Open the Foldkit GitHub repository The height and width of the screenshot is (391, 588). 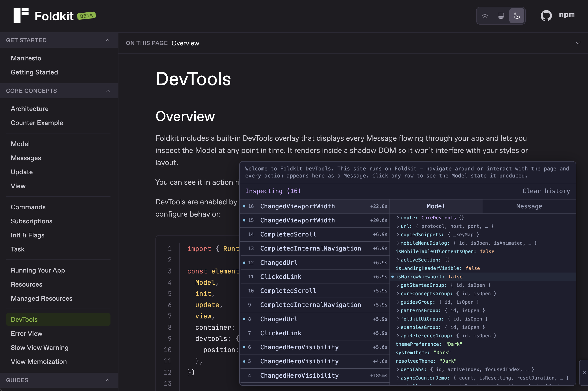pos(547,15)
